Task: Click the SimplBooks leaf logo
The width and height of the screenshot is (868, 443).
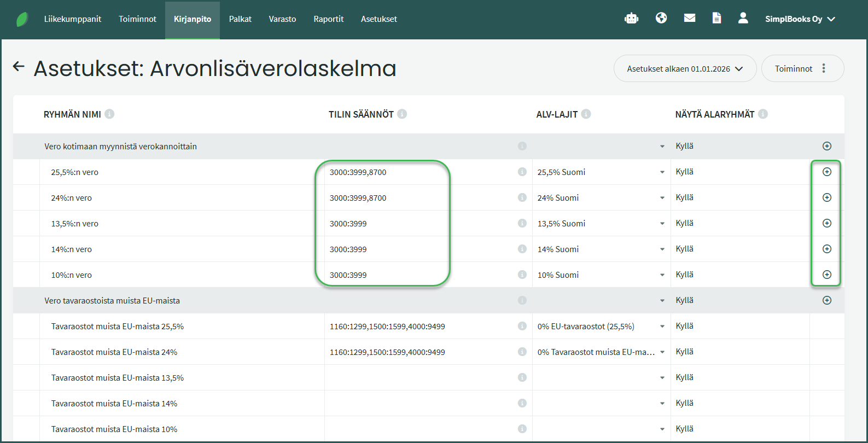Action: tap(22, 19)
